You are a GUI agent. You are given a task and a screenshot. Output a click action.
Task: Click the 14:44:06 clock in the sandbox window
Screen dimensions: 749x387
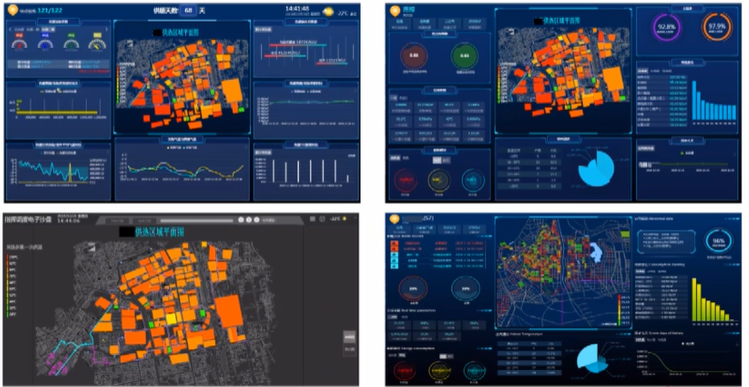click(70, 221)
